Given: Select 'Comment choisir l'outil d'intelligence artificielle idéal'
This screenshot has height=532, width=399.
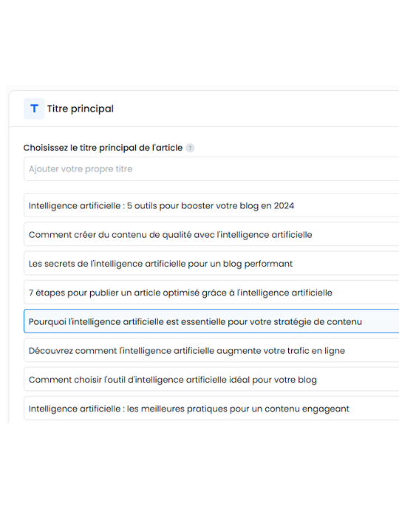Looking at the screenshot, I should [211, 379].
